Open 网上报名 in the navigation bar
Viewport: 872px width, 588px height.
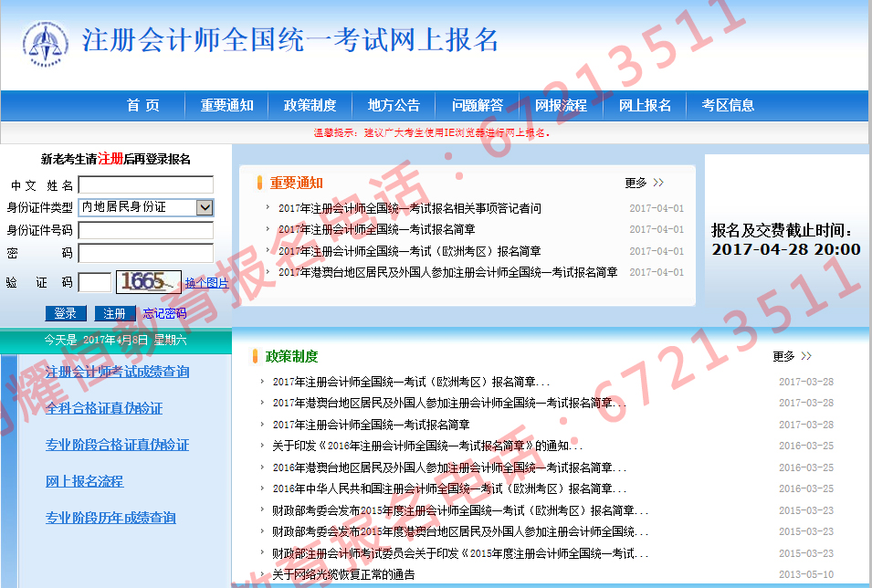pyautogui.click(x=645, y=106)
